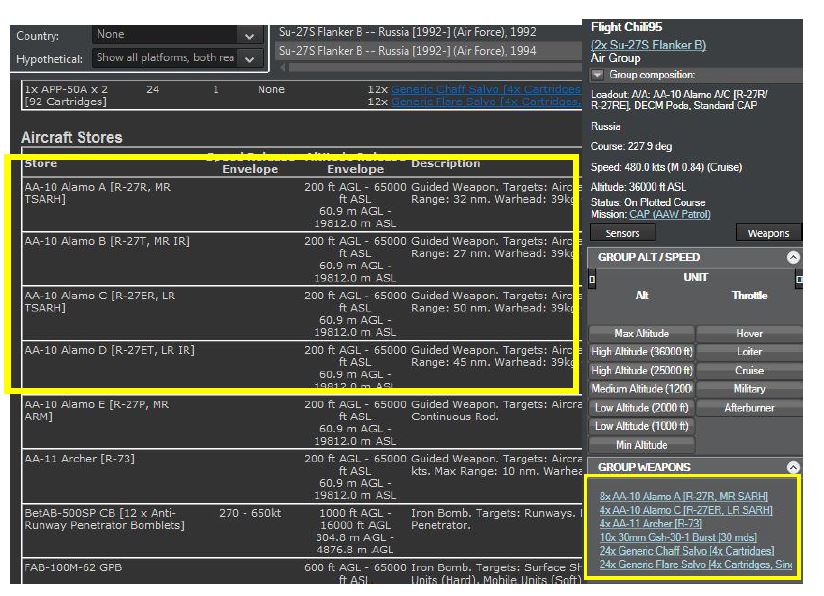Select Low Altitude (2000 ft)
This screenshot has width=824, height=596.
[x=642, y=408]
